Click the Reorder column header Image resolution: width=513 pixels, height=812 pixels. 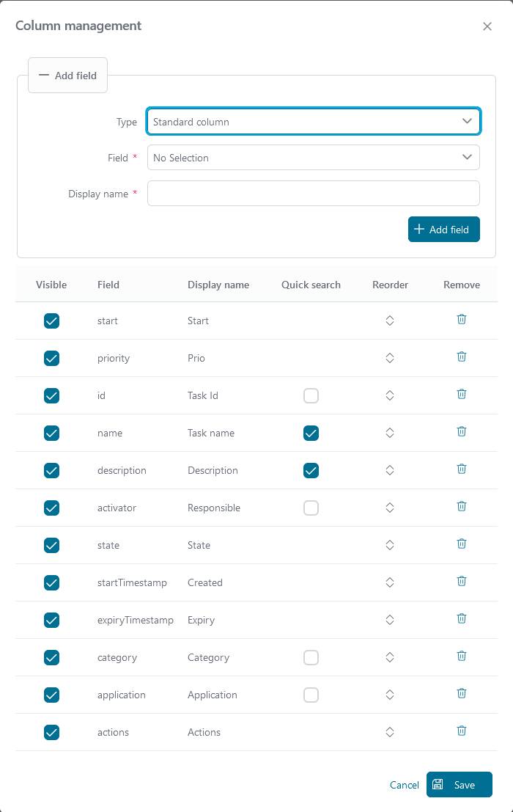[390, 285]
